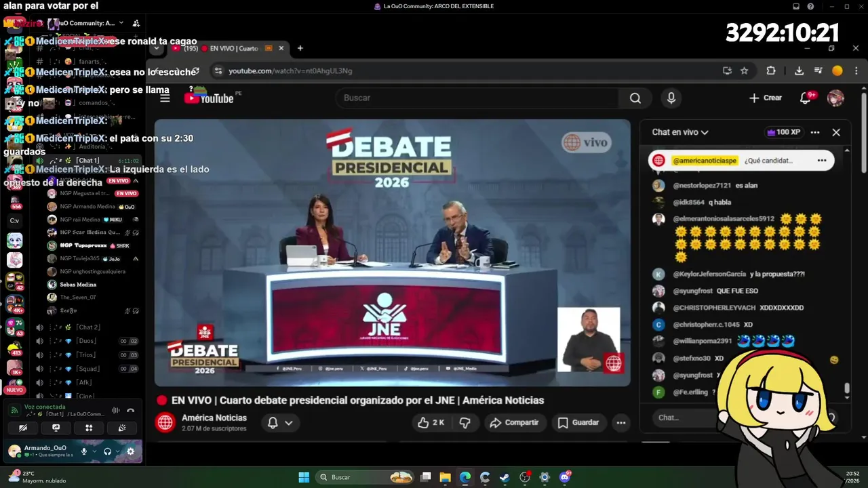The width and height of the screenshot is (868, 488).
Task: Join the Chat 2 voice channel
Action: [x=88, y=327]
